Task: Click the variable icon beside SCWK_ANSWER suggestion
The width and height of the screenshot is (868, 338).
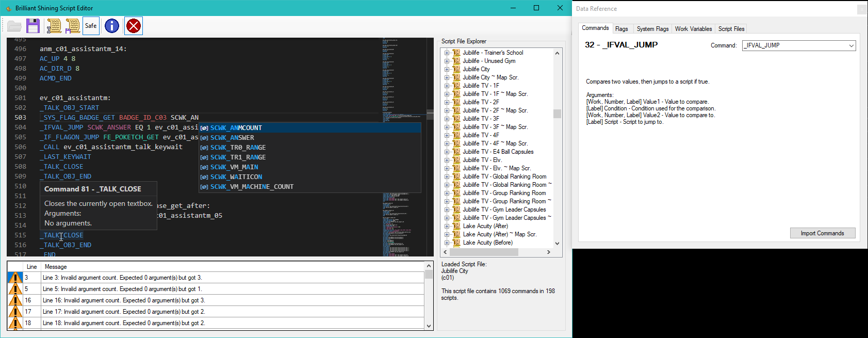Action: [x=204, y=138]
